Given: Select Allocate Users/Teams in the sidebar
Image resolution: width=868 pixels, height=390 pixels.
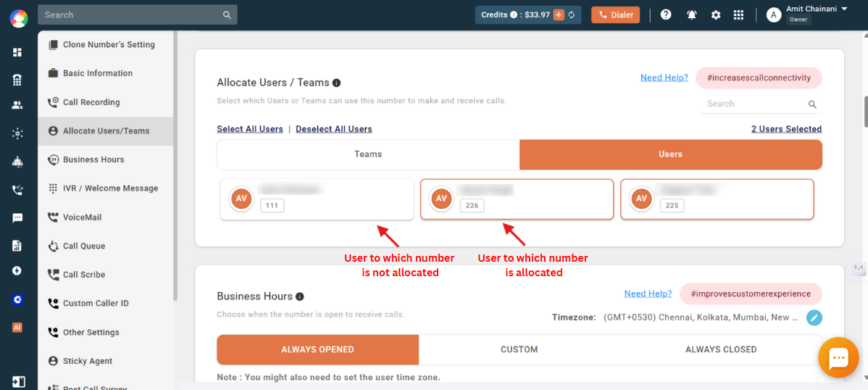Looking at the screenshot, I should click(106, 131).
